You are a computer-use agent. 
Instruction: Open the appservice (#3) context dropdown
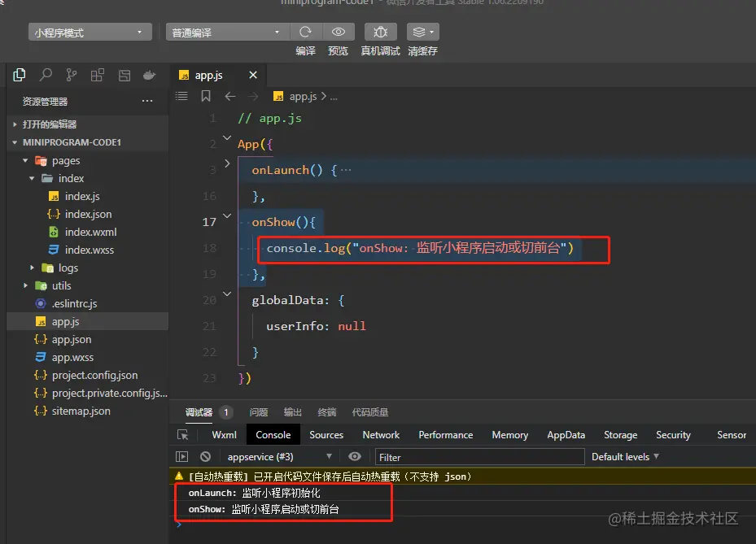point(280,456)
